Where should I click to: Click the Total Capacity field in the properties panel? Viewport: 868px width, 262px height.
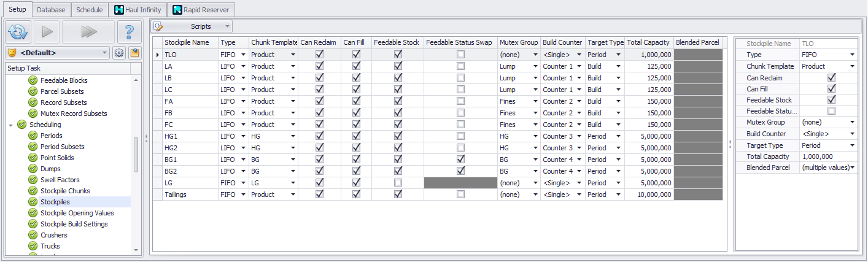tap(826, 156)
